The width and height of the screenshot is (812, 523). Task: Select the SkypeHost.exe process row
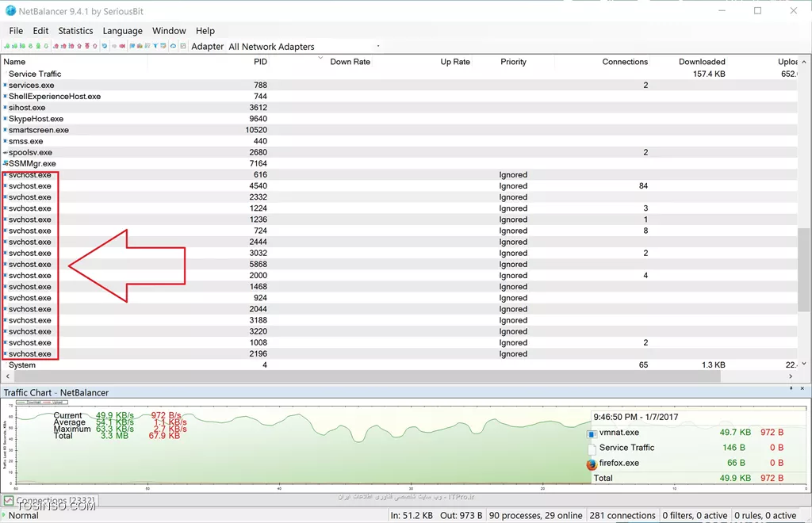click(399, 118)
